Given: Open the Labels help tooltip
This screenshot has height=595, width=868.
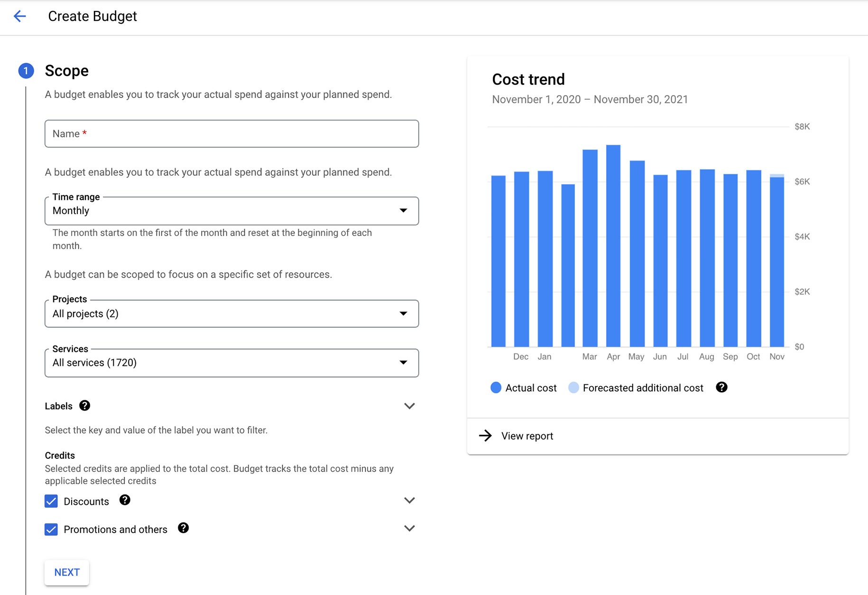Looking at the screenshot, I should coord(84,406).
